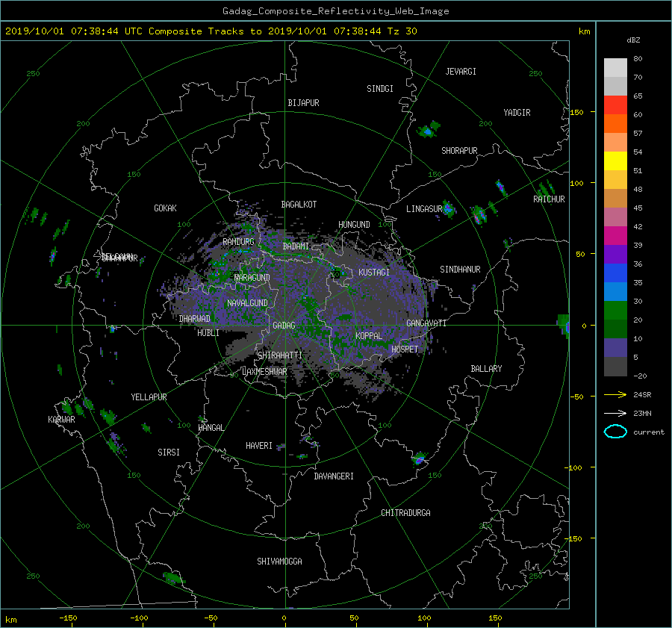This screenshot has width=672, height=628.
Task: Click the '23MN' legend label
Action: coord(642,413)
